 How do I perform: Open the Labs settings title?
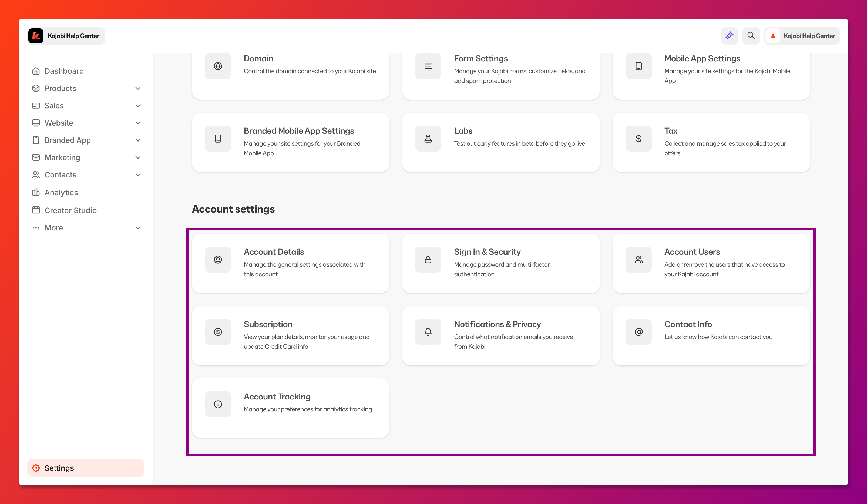coord(463,131)
